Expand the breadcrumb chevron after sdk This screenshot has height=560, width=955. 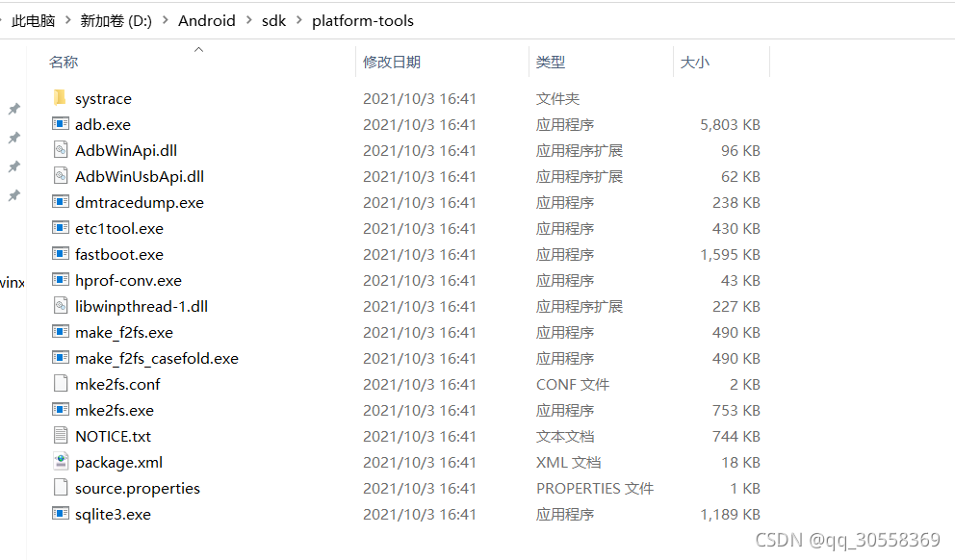pyautogui.click(x=299, y=21)
